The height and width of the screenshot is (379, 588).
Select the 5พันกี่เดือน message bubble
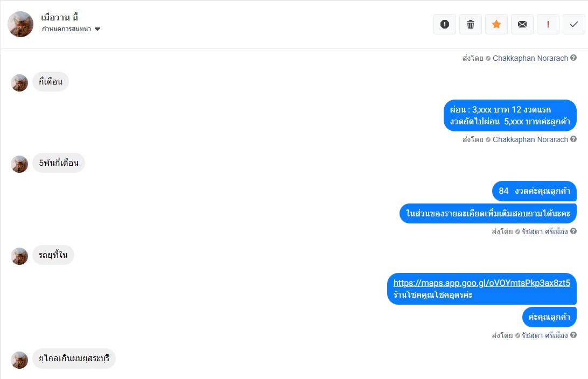59,163
